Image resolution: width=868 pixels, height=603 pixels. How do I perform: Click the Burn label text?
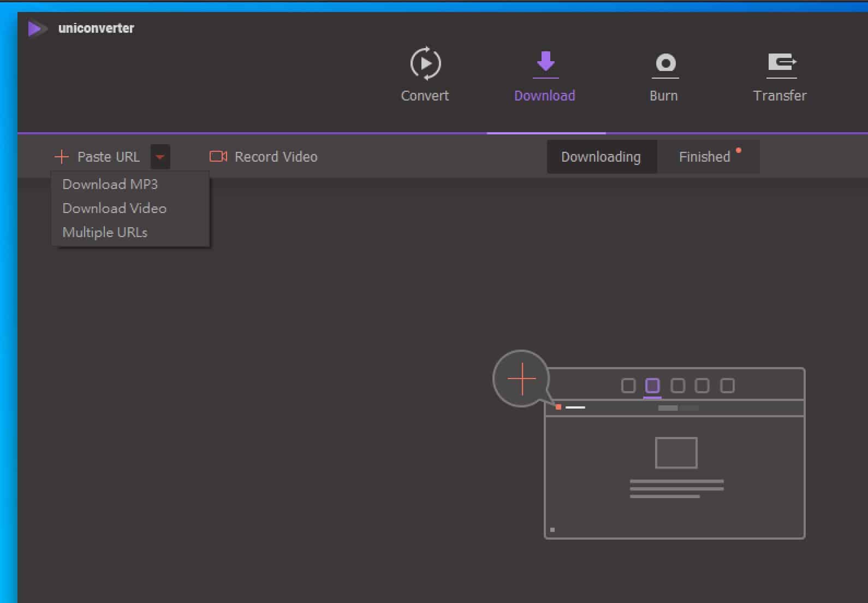(664, 96)
